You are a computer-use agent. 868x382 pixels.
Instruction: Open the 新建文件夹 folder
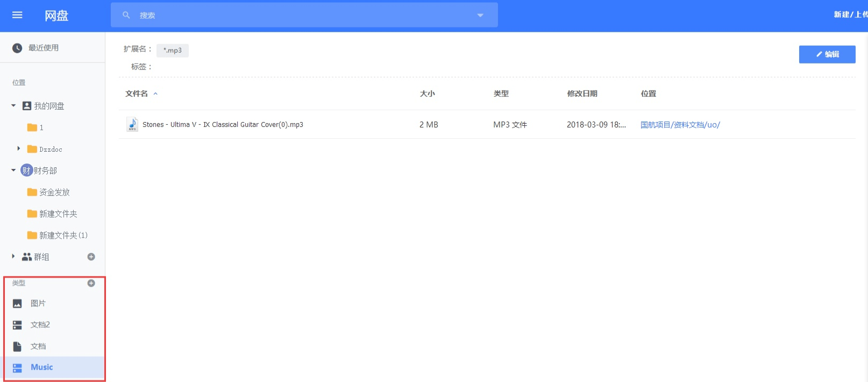pyautogui.click(x=58, y=214)
